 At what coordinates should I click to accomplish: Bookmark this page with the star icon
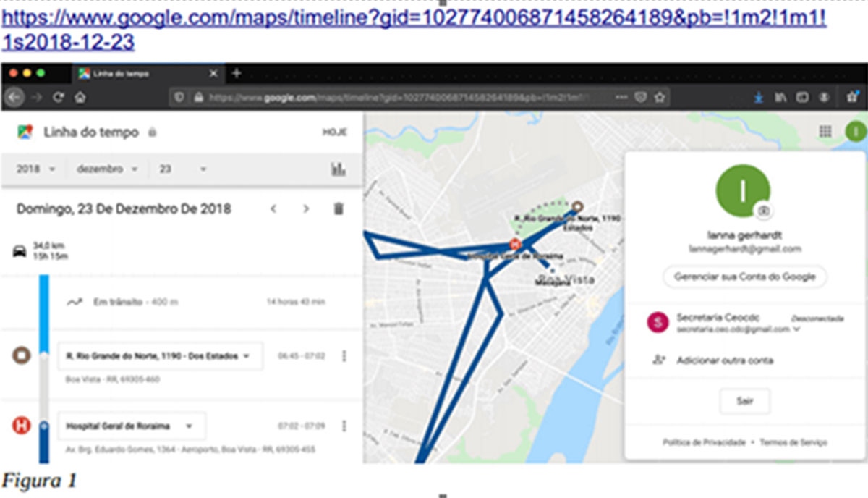pyautogui.click(x=659, y=97)
